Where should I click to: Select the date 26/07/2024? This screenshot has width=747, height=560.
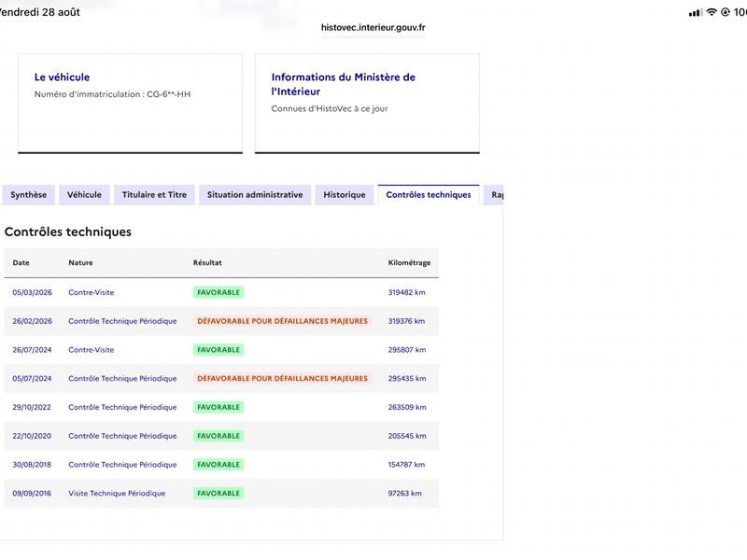[x=32, y=349]
